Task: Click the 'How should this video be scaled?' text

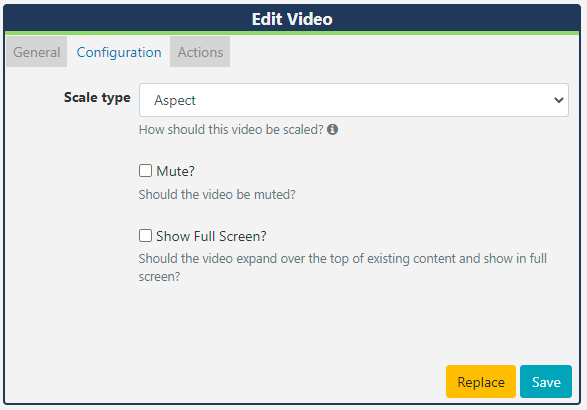Action: 231,130
